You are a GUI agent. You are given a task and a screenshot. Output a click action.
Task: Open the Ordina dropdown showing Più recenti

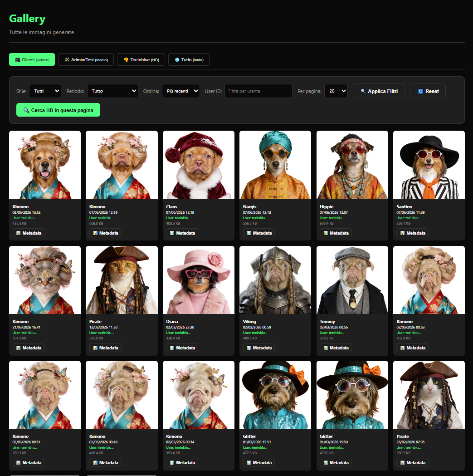181,91
